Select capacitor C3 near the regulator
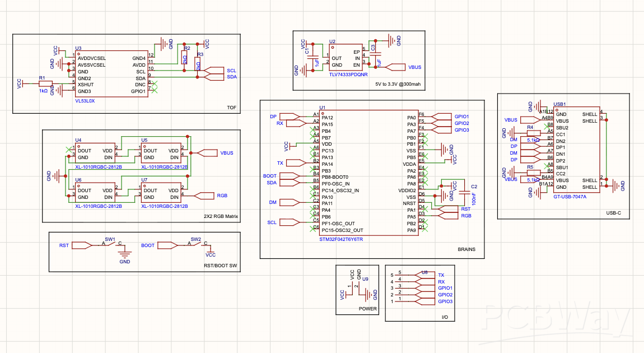Screen dimensions: 644x353 (376, 54)
